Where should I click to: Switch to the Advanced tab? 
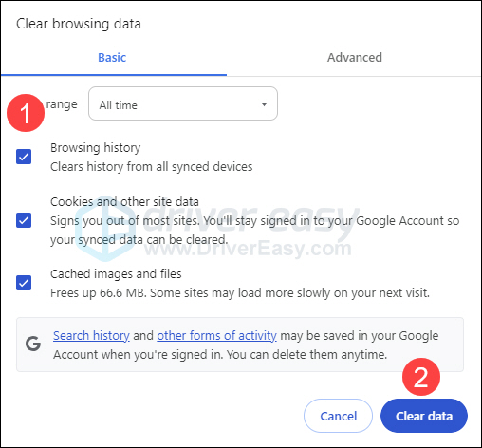click(x=355, y=58)
